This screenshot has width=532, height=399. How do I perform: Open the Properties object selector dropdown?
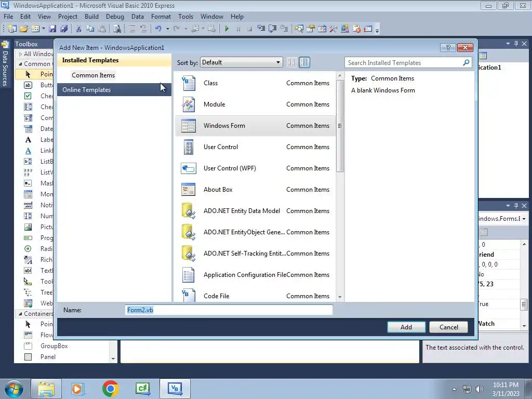pos(524,219)
